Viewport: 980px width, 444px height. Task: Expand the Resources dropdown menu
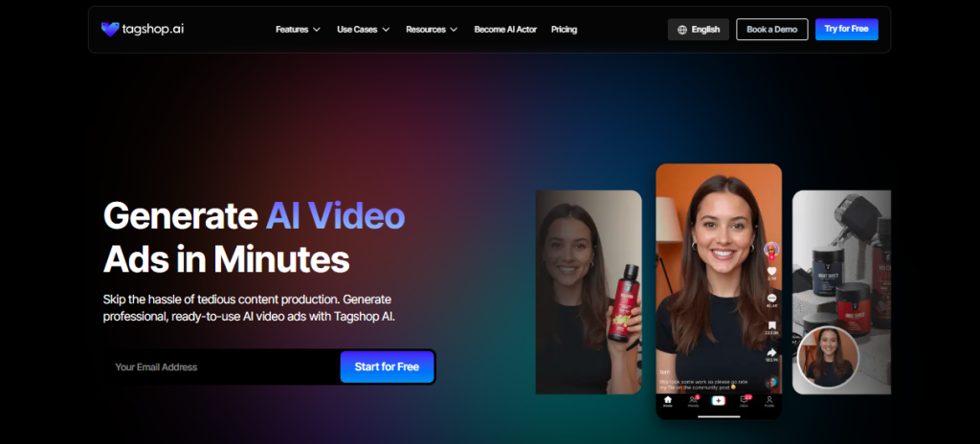pyautogui.click(x=432, y=30)
